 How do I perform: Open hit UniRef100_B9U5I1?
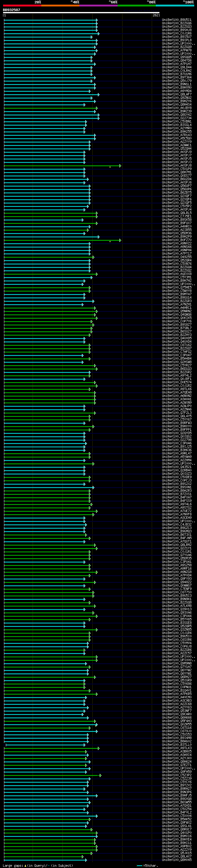pyautogui.click(x=177, y=20)
